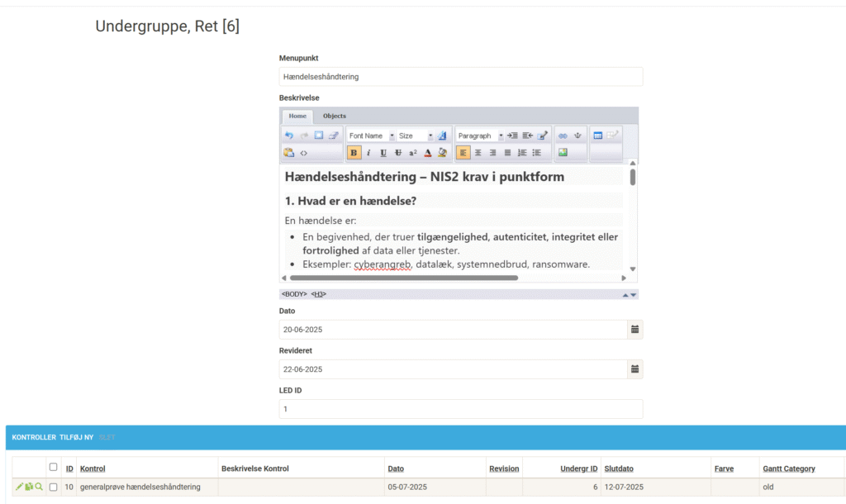Switch to the Objects tab
The width and height of the screenshot is (846, 504).
tap(335, 116)
